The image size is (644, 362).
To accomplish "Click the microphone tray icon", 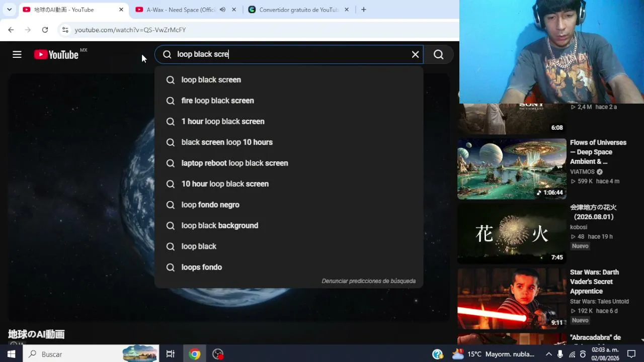I will 561,354.
